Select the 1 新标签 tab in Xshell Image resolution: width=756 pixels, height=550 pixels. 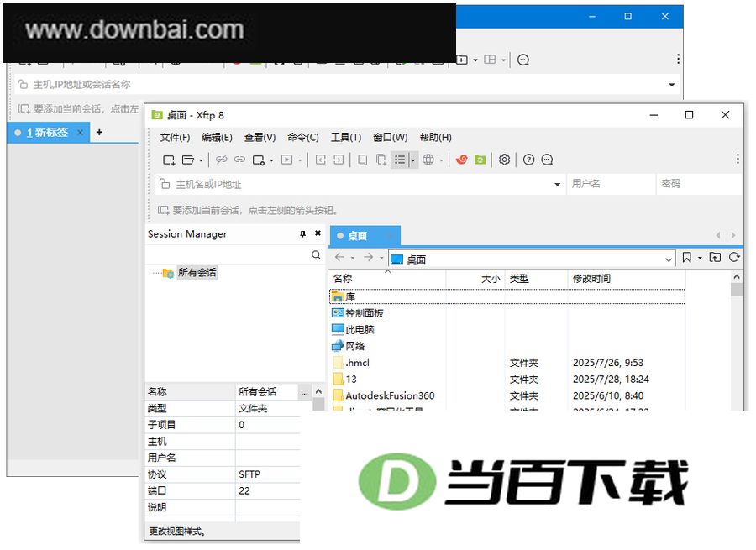click(48, 133)
